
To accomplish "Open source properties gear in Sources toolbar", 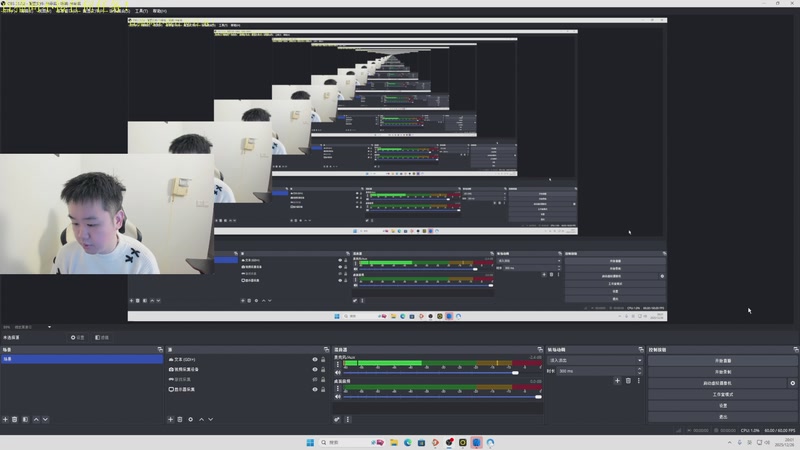I will [190, 419].
